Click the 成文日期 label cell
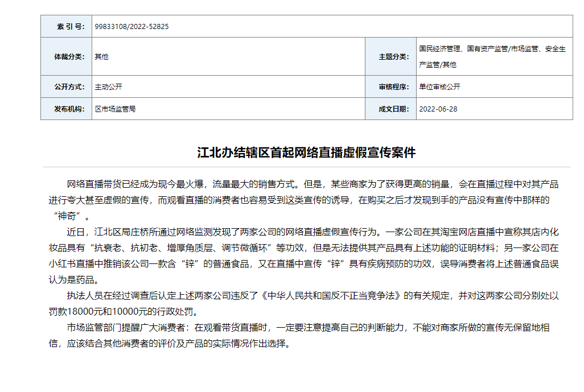This screenshot has width=584, height=392. [390, 109]
